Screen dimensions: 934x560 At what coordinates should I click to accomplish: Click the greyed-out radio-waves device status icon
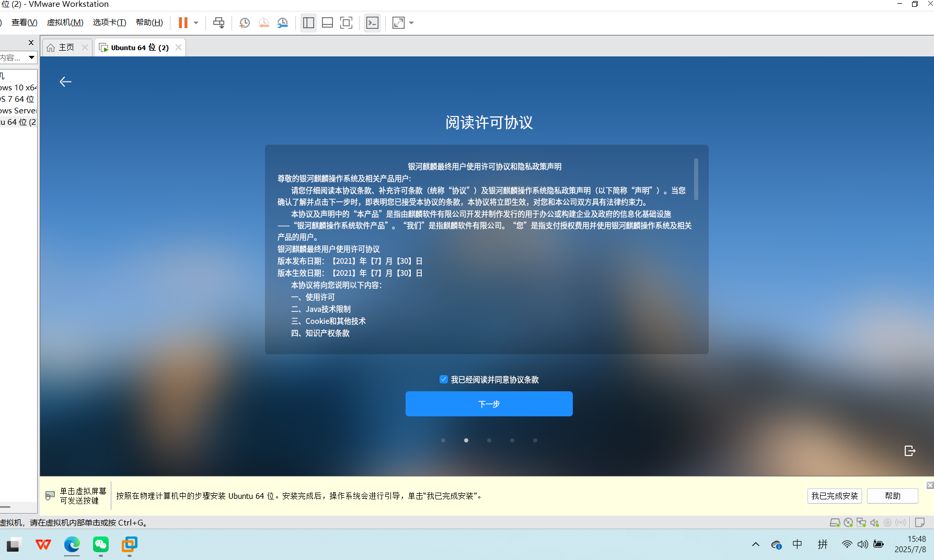coord(901,522)
